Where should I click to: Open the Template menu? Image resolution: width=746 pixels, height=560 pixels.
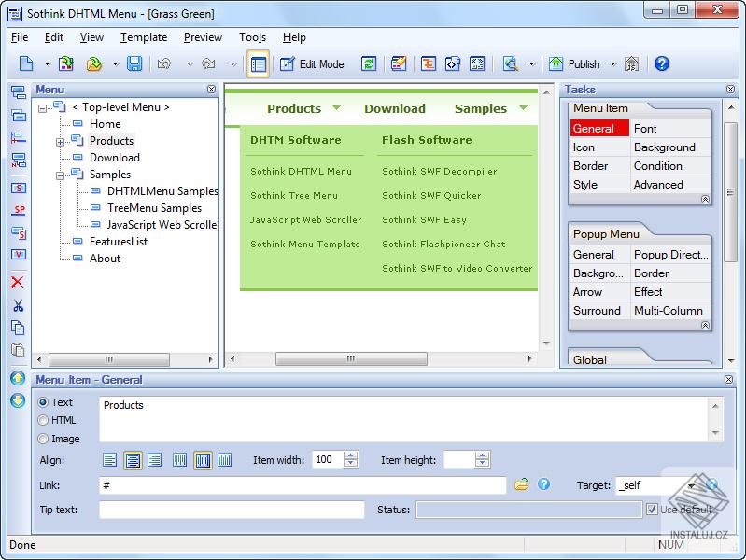click(x=144, y=37)
